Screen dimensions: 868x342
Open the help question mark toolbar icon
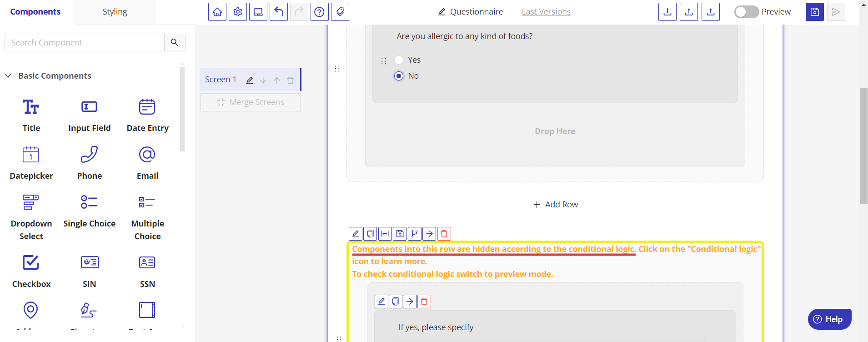tap(320, 12)
